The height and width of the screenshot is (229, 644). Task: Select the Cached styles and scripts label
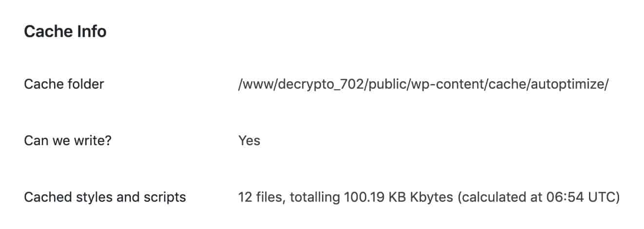[105, 197]
